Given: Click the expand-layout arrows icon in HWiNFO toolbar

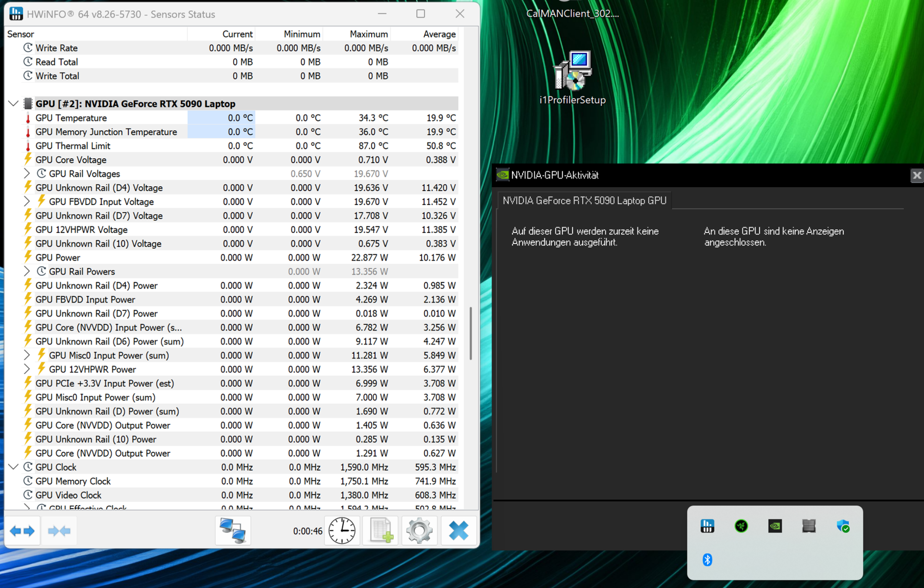Looking at the screenshot, I should click(x=23, y=531).
